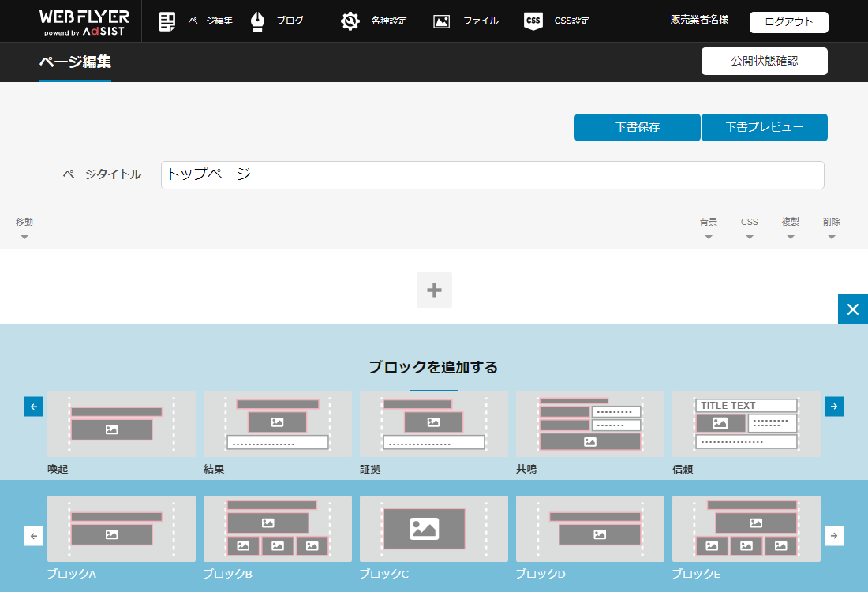Click the page title input field
This screenshot has height=592, width=868.
tap(492, 175)
